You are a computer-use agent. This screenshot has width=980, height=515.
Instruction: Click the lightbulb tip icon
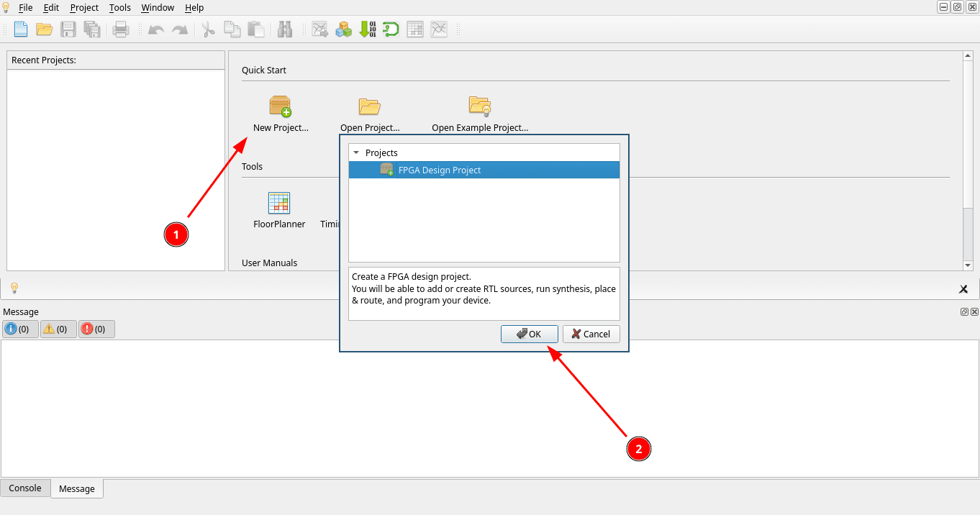click(14, 288)
